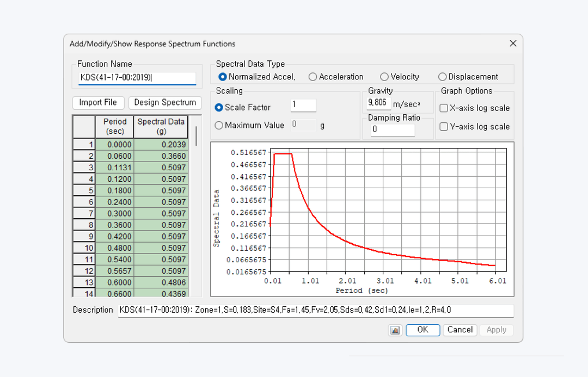Click the period cell 0.0600
Screen dimensions: 588x377
(x=115, y=156)
